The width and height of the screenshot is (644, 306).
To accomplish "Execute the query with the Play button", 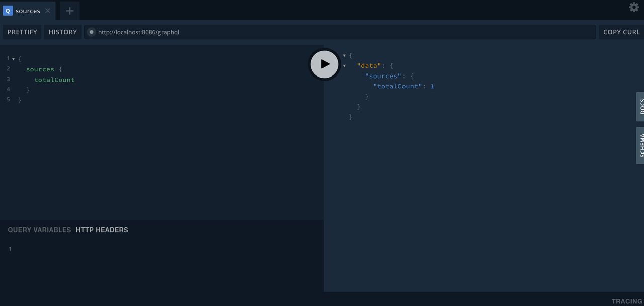I will (x=324, y=64).
